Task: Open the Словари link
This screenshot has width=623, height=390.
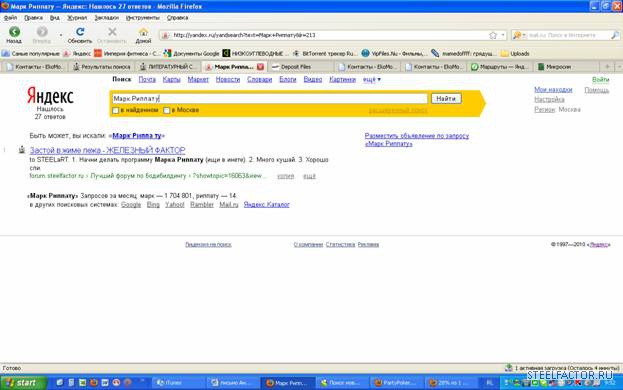Action: click(259, 79)
